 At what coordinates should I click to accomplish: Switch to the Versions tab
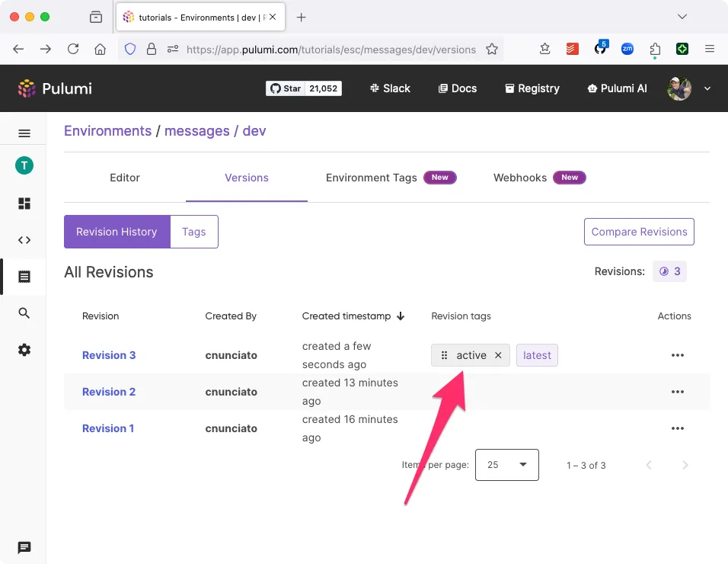(x=247, y=178)
